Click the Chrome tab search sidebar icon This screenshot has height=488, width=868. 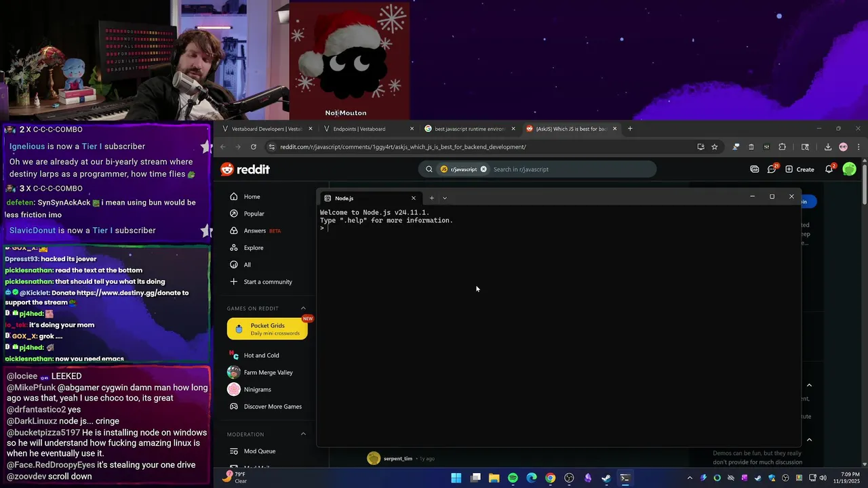pos(805,146)
